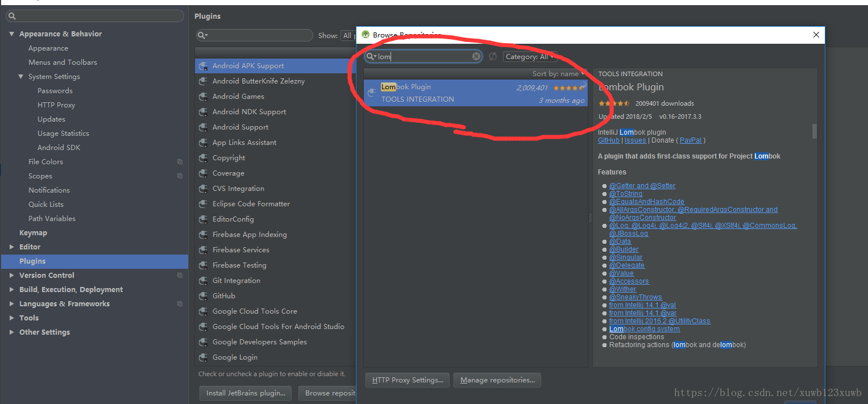868x404 pixels.
Task: Open the Lombok Issues link
Action: point(636,140)
